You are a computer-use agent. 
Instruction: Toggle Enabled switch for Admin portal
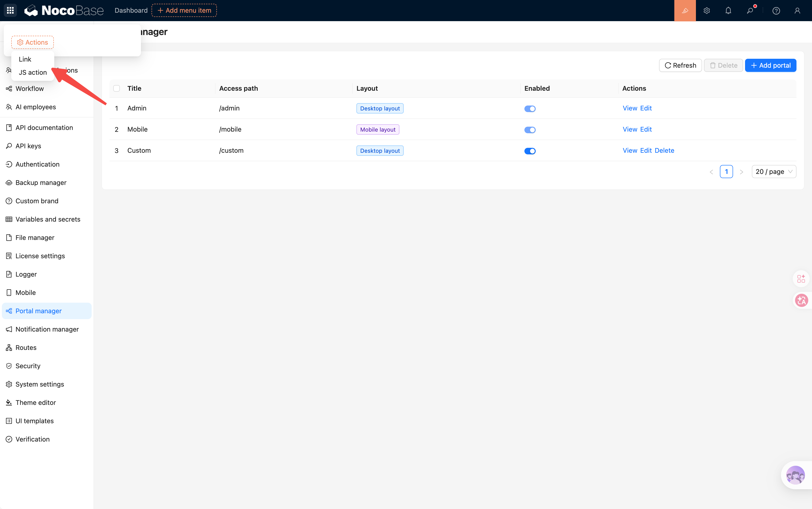coord(530,108)
